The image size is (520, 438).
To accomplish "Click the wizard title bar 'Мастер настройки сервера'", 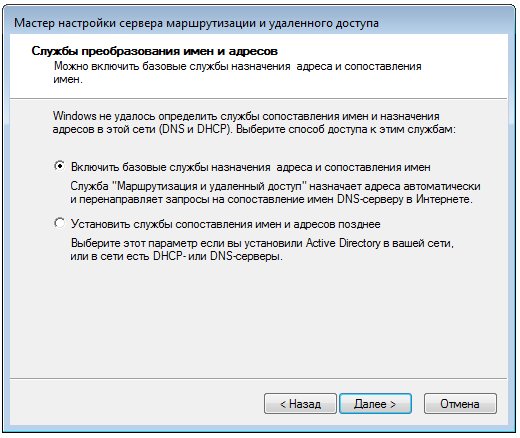I will point(196,23).
